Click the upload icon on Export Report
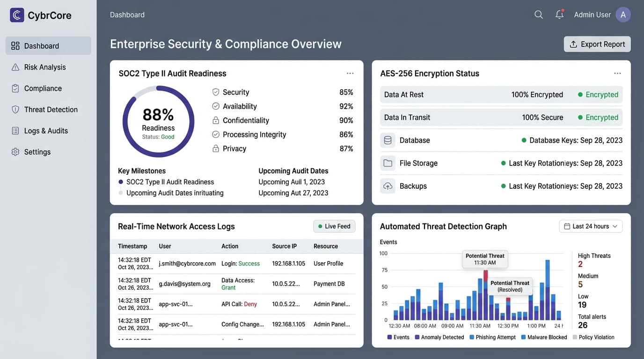 (573, 44)
